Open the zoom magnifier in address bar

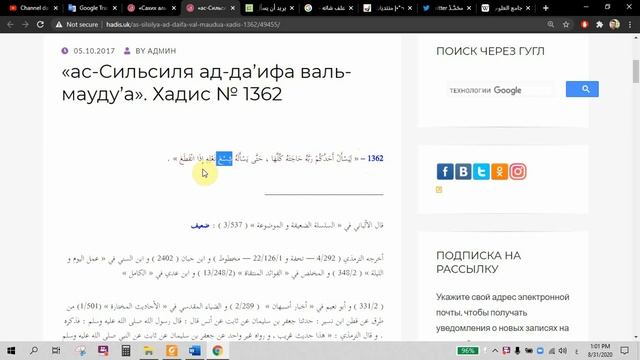551,24
